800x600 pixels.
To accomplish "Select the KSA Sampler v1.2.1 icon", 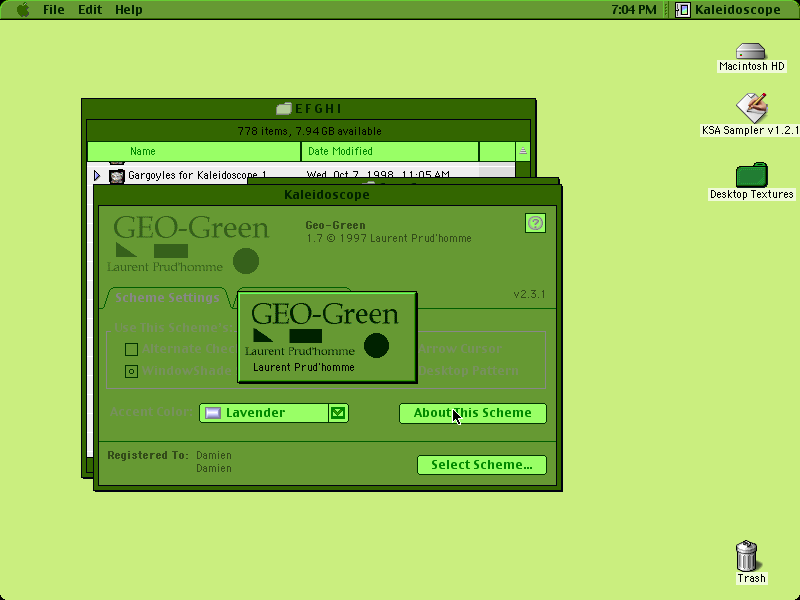I will pos(752,108).
